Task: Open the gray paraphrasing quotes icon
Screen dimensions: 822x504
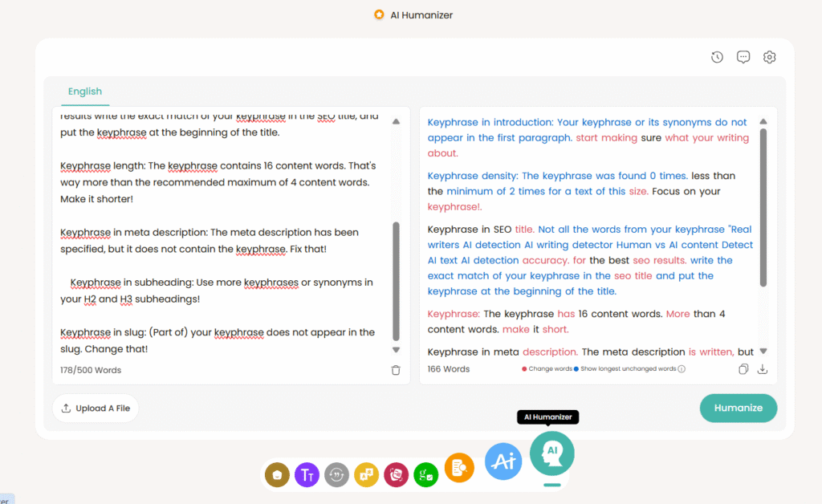Action: tap(336, 474)
